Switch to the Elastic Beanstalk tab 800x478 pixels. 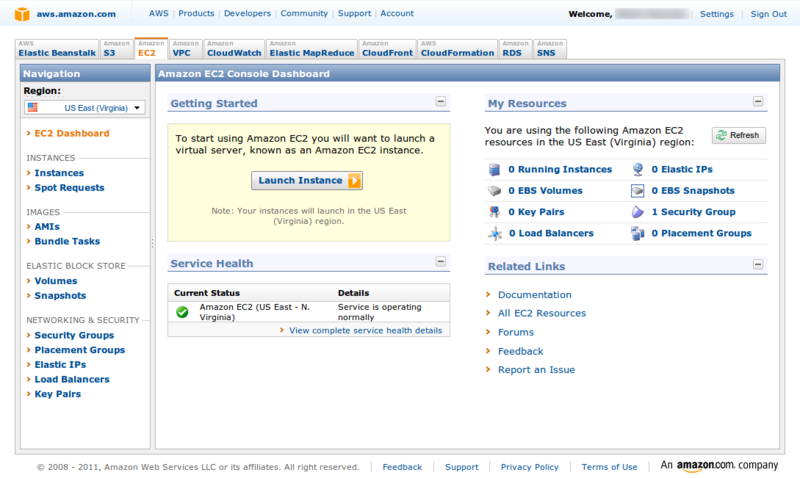57,49
